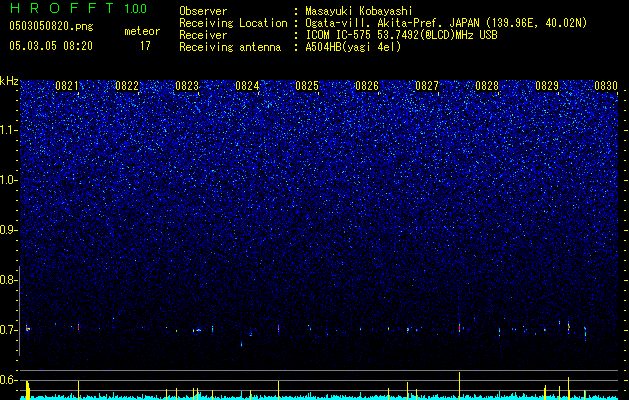The height and width of the screenshot is (400, 629).
Task: Click the 1.1 kHz frequency label
Action: (8, 130)
